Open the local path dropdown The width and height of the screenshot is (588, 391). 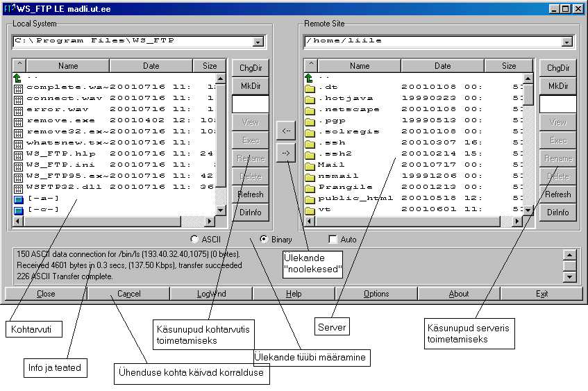(258, 42)
